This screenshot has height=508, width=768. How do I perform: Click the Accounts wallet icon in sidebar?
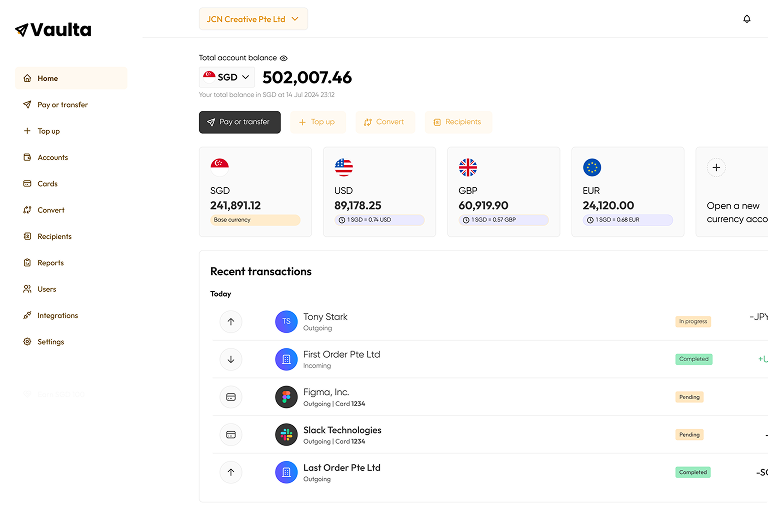tap(27, 157)
